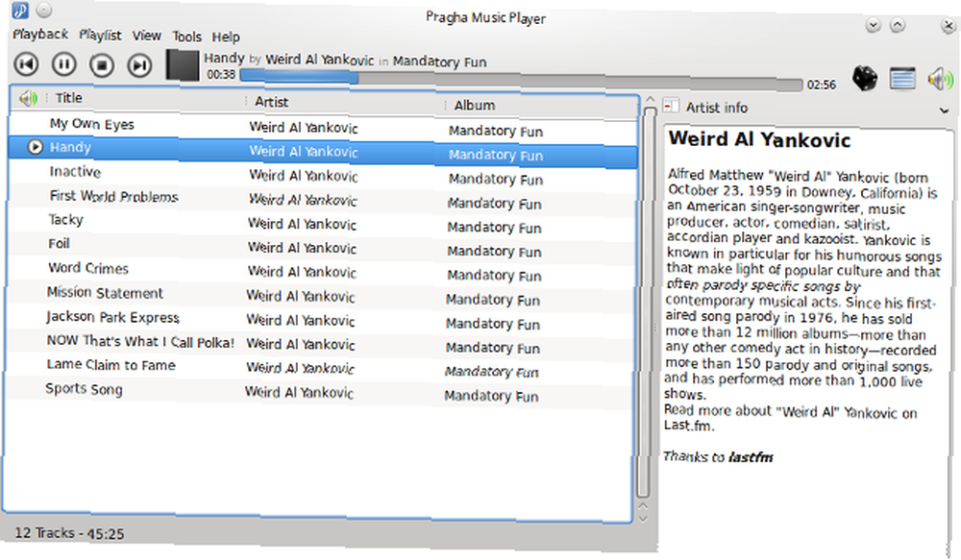Open the Artist info panel dropdown arrow
The height and width of the screenshot is (560, 961).
944,110
